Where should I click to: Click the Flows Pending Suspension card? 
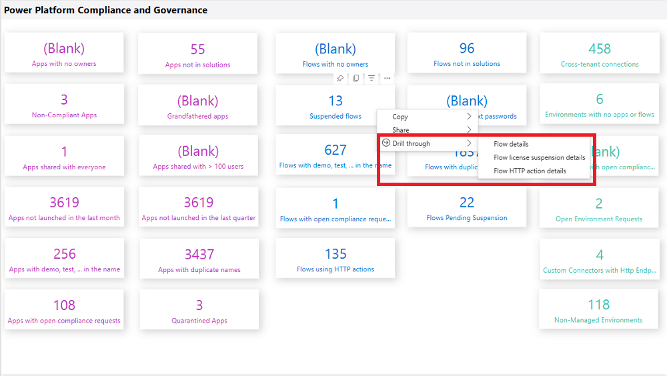467,207
